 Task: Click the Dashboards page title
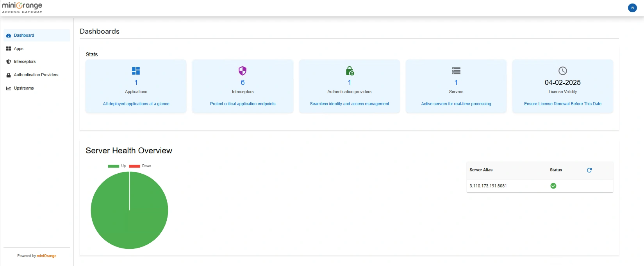point(100,31)
